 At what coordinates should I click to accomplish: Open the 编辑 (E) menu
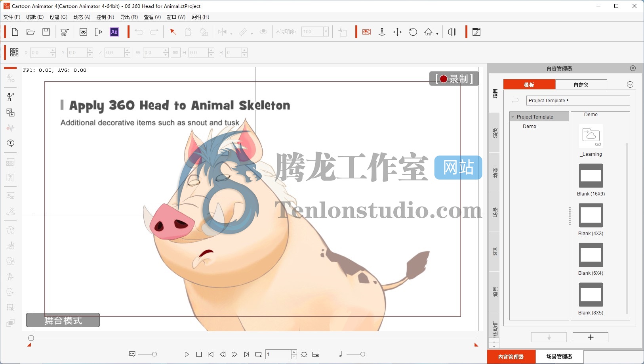[35, 17]
